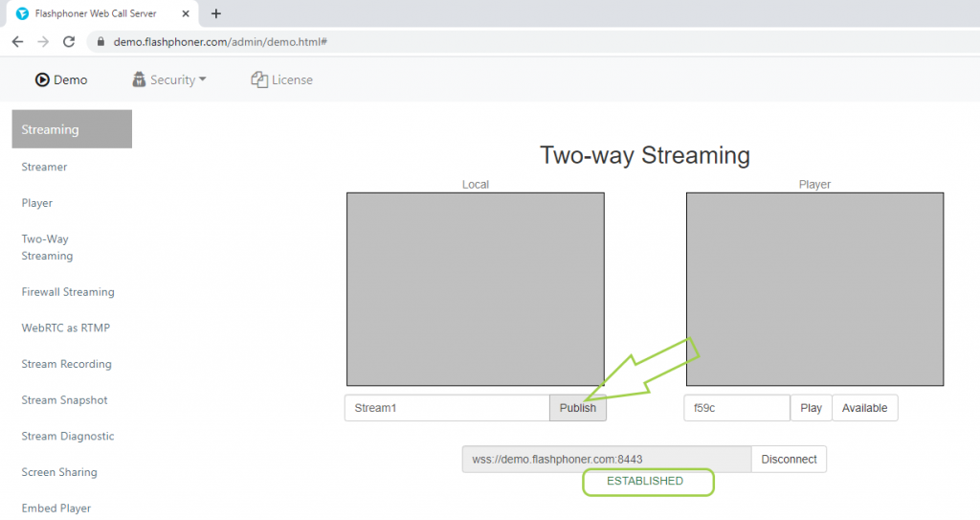Click the Disconnect button
The image size is (980, 520).
pyautogui.click(x=789, y=460)
